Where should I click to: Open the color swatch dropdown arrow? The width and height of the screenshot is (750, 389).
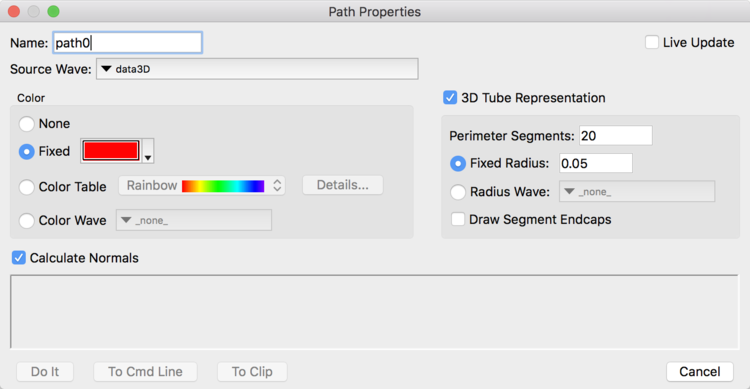pos(148,152)
